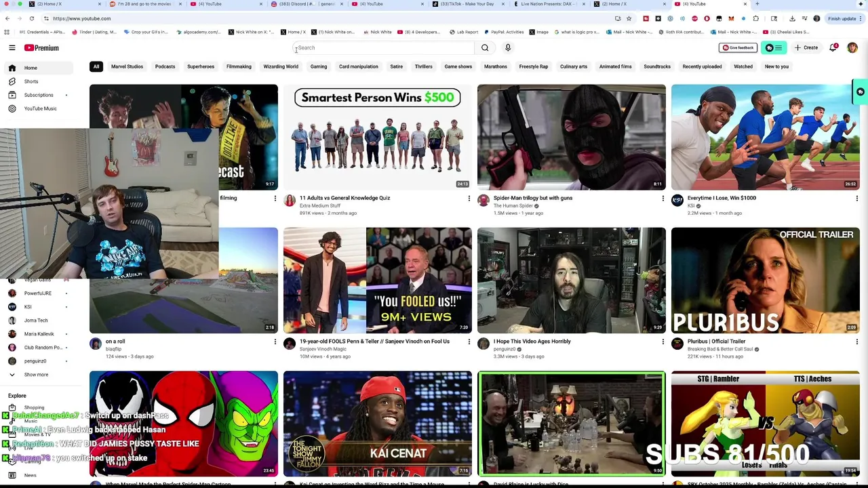Image resolution: width=868 pixels, height=488 pixels.
Task: Open Pluribus Official Trailer thumbnail
Action: [765, 280]
